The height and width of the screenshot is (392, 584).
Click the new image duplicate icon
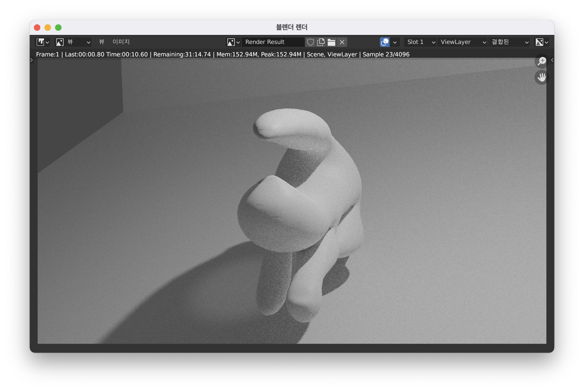(x=321, y=42)
